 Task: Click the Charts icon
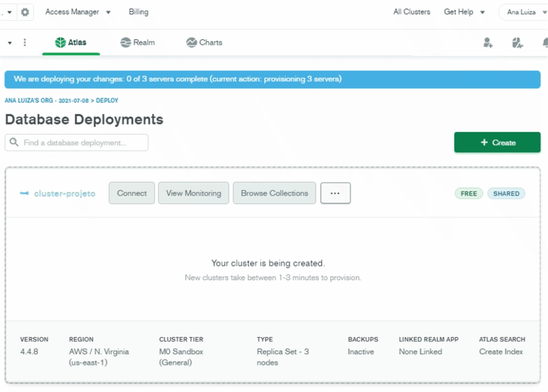point(191,42)
